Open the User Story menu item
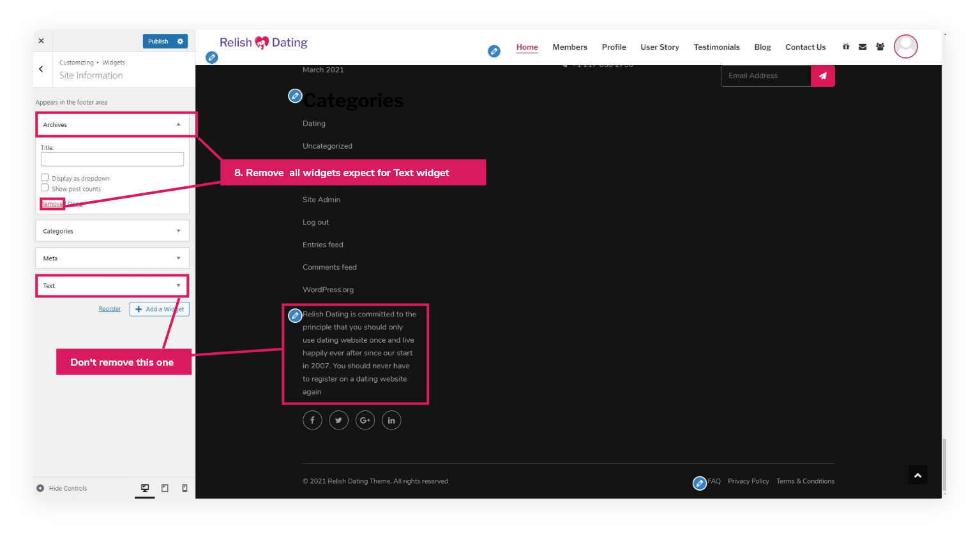Viewport: 980px width, 536px height. click(660, 47)
